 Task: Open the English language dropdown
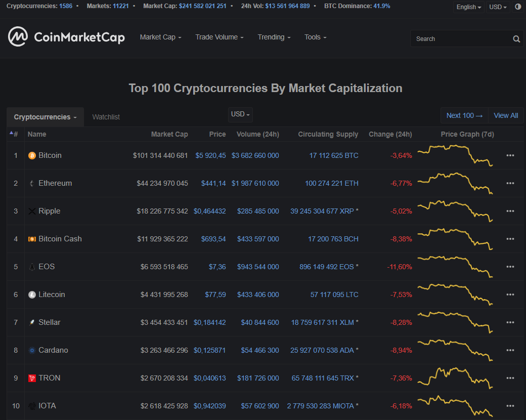click(468, 7)
